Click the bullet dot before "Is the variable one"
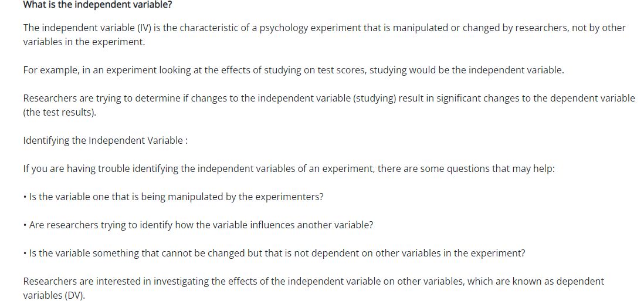 point(25,197)
